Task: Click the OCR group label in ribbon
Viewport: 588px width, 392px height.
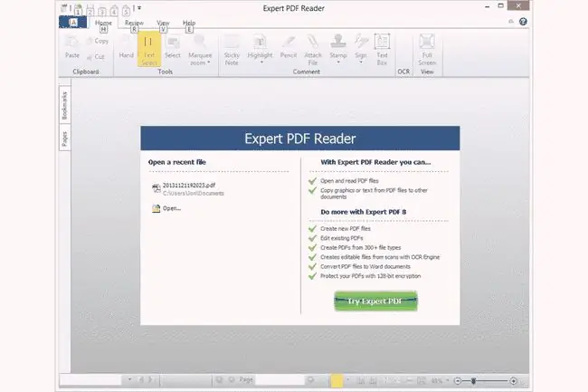Action: (403, 72)
